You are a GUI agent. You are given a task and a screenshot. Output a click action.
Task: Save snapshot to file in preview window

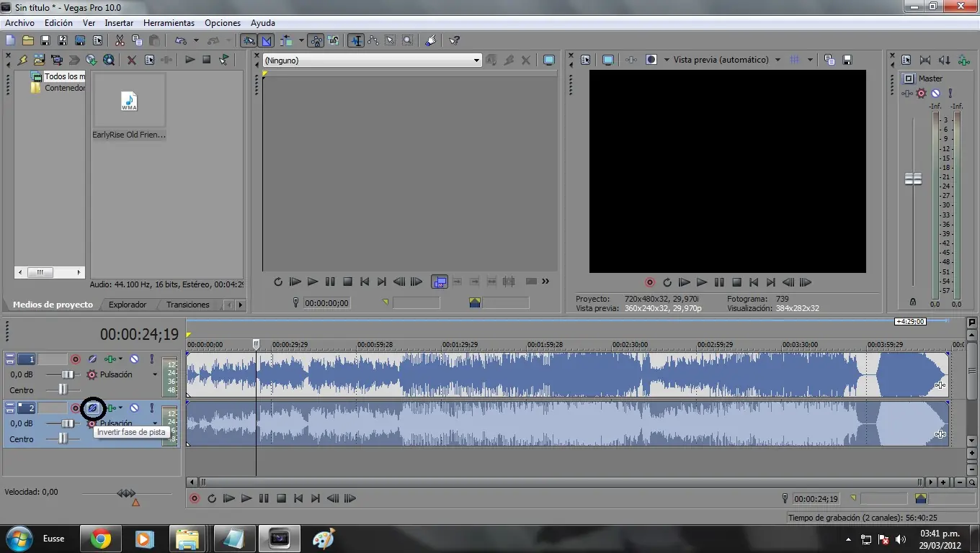[x=847, y=60]
